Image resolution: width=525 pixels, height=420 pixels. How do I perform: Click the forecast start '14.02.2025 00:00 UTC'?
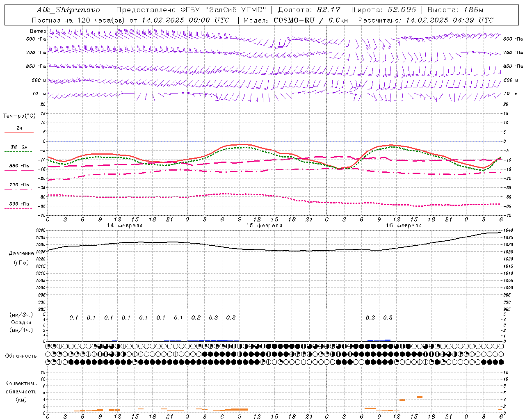point(185,20)
